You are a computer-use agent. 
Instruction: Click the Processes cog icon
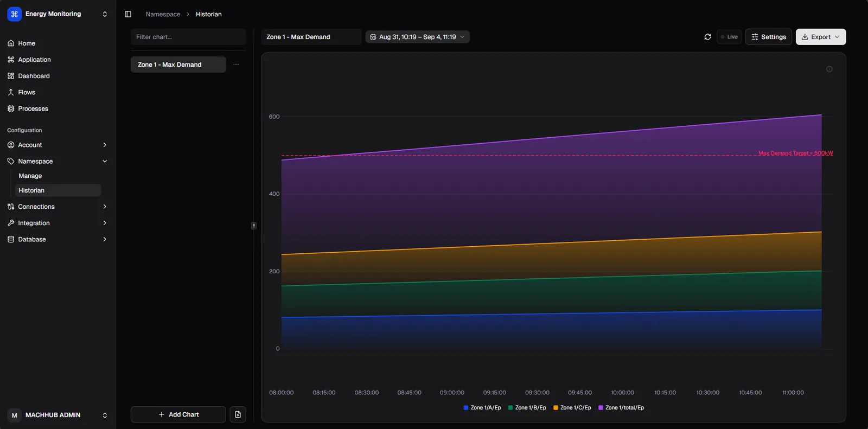pyautogui.click(x=11, y=108)
